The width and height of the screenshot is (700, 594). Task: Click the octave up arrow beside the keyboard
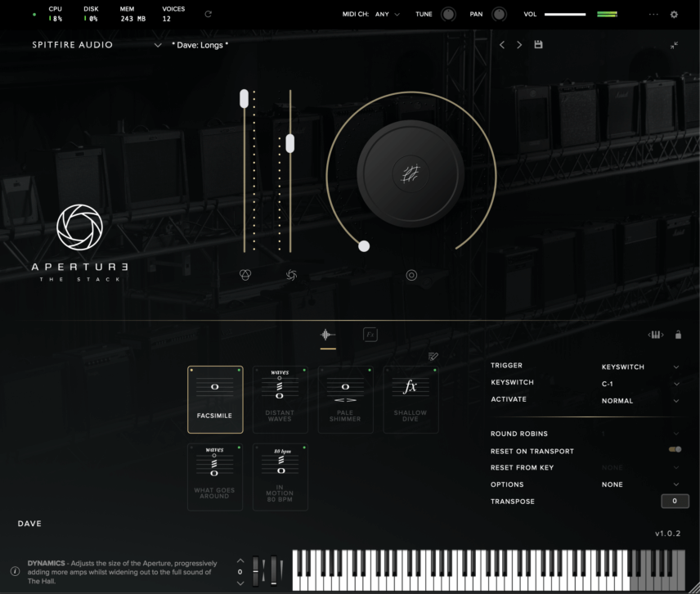tap(240, 560)
